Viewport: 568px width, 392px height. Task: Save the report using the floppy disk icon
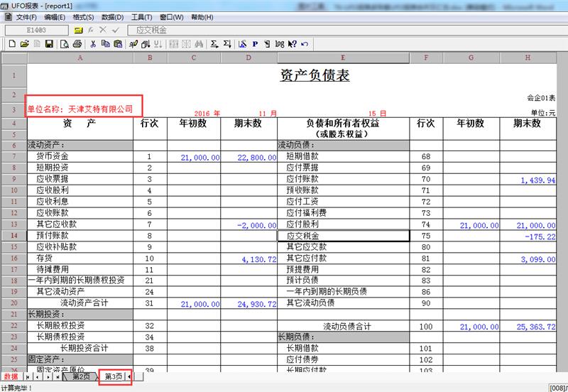coord(49,44)
